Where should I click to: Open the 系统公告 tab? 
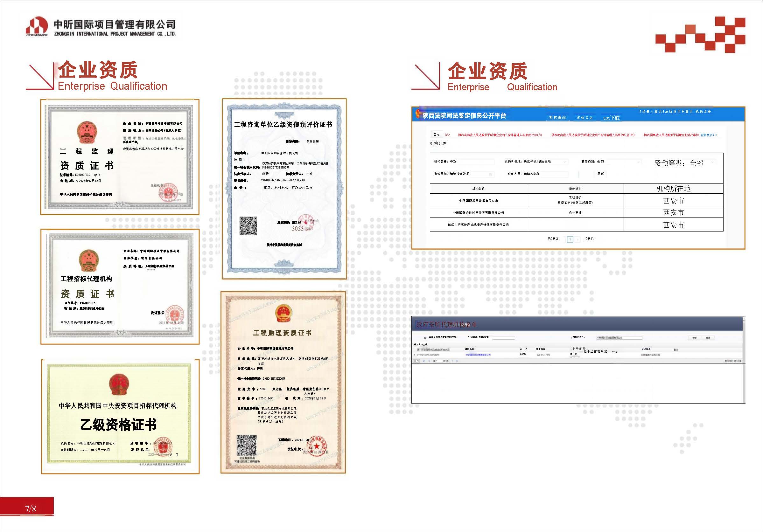pos(584,118)
